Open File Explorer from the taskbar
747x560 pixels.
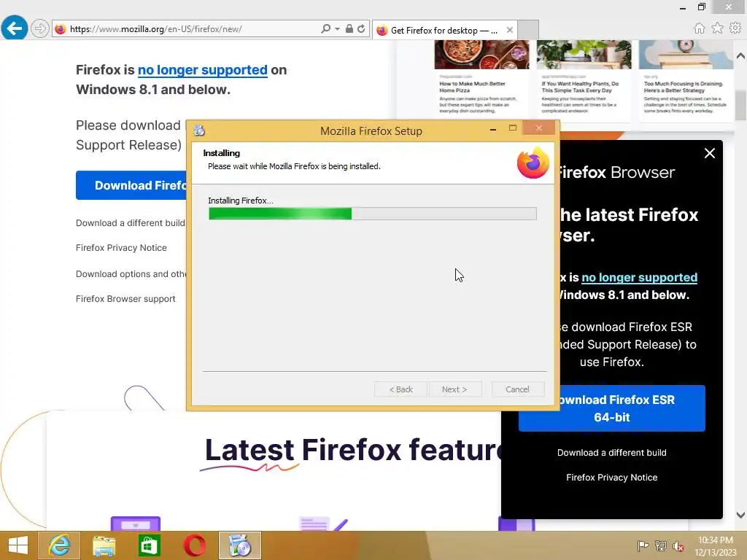pos(104,545)
